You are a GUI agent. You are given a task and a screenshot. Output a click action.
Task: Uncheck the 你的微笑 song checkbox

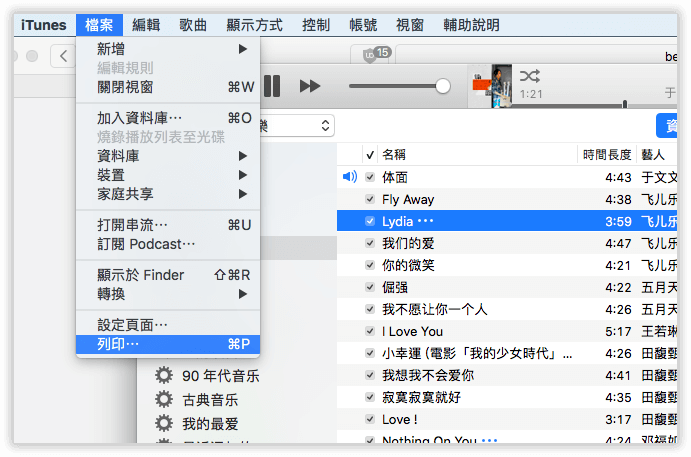tap(370, 265)
